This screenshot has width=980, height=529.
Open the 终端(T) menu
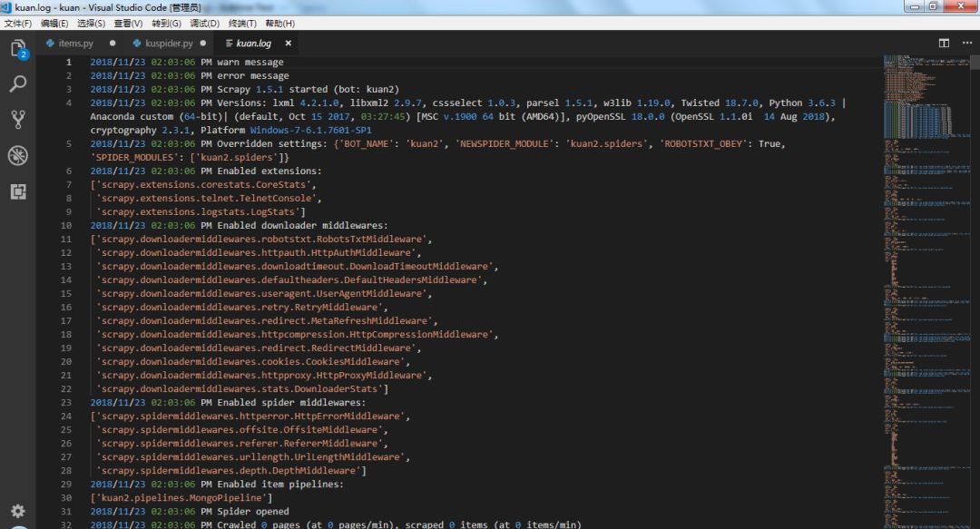pos(242,23)
